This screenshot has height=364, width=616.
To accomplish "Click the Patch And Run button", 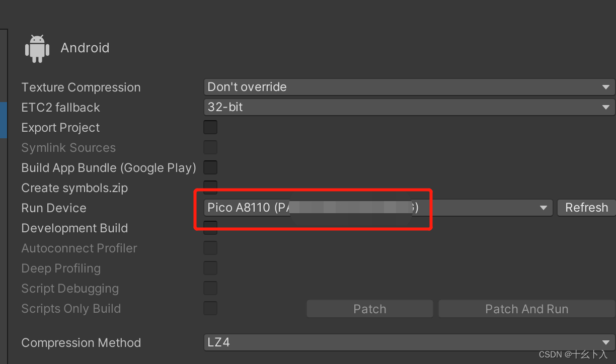I will click(526, 309).
